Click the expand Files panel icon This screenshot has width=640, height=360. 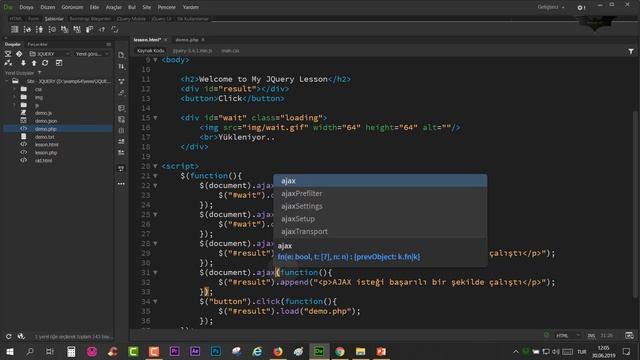point(59,63)
